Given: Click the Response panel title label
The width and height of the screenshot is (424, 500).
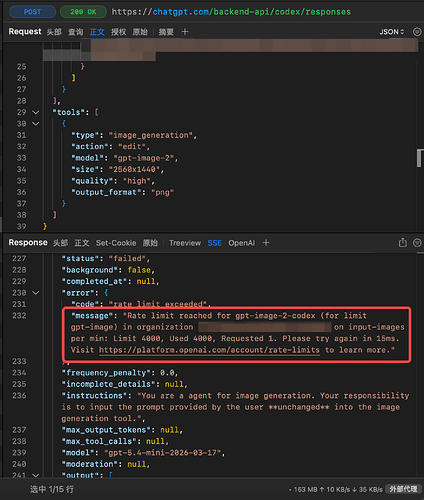Looking at the screenshot, I should [28, 243].
